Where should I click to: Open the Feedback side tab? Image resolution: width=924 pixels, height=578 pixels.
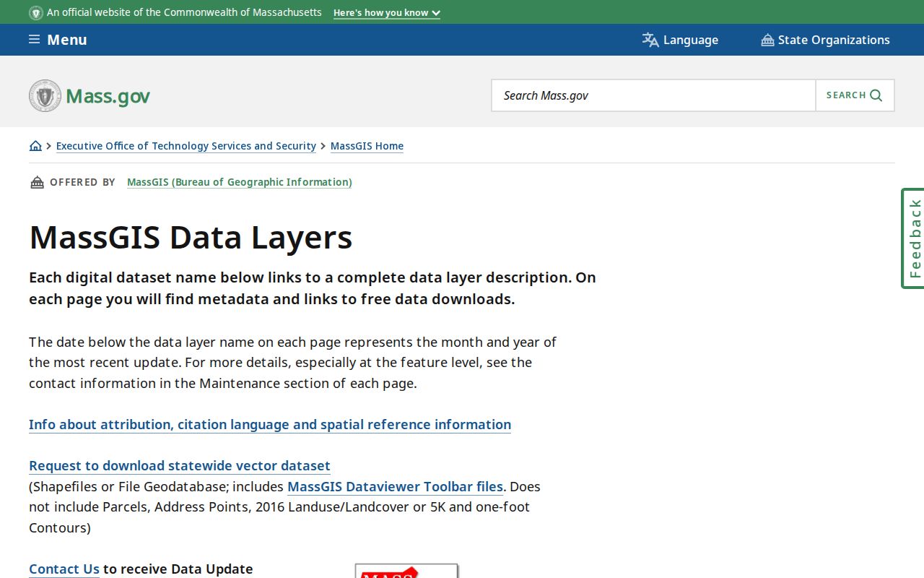pos(913,238)
